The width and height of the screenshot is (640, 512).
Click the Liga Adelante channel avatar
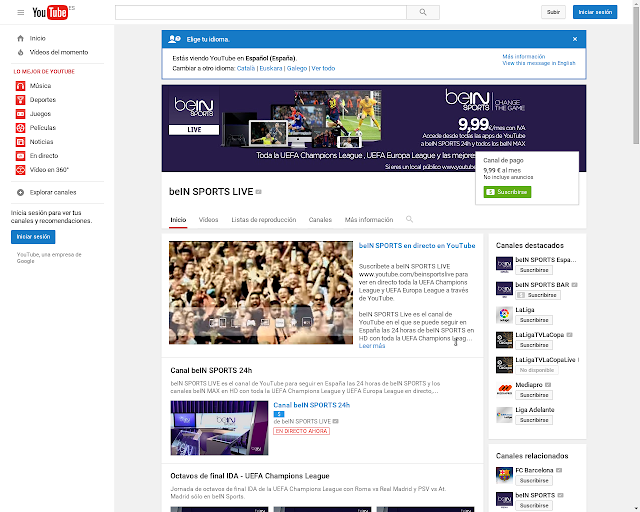pos(504,415)
